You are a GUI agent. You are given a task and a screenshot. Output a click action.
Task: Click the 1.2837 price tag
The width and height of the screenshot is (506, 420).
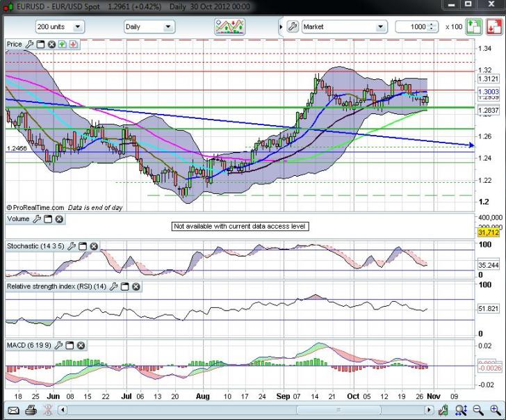point(488,111)
